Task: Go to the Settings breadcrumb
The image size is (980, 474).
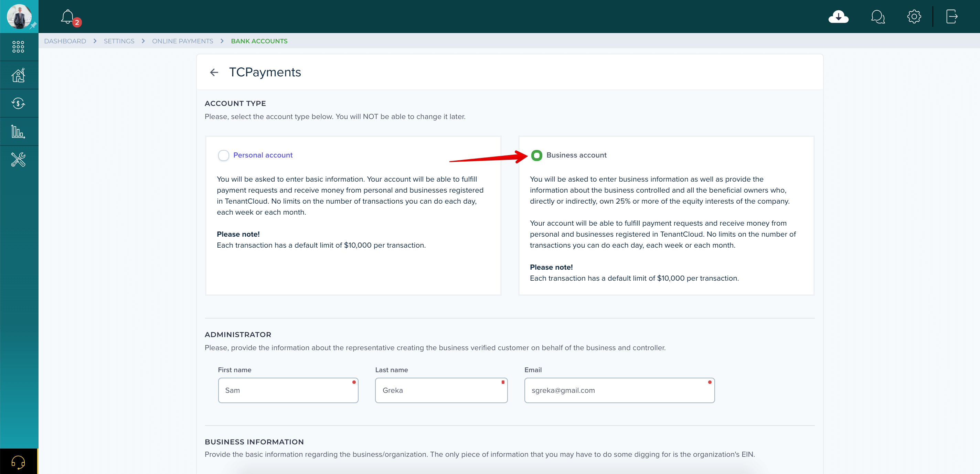Action: click(x=119, y=41)
